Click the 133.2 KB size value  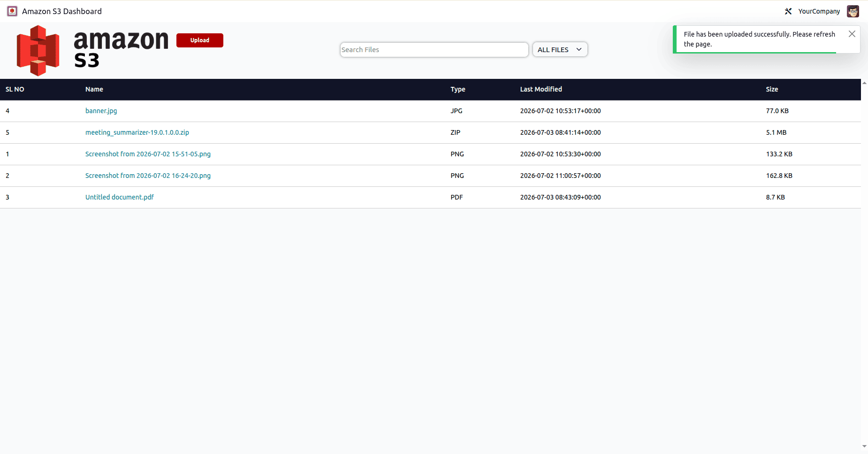[x=779, y=154]
